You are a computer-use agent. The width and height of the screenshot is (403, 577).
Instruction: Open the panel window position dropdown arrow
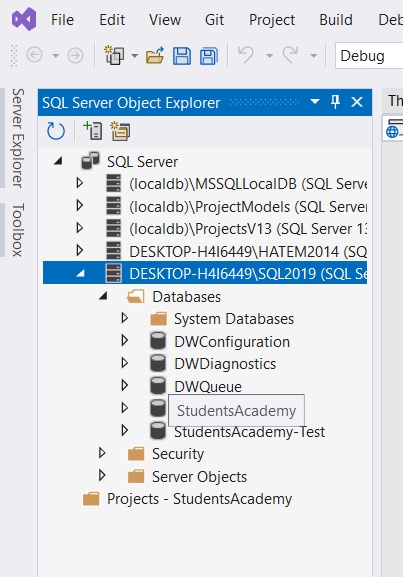[315, 101]
